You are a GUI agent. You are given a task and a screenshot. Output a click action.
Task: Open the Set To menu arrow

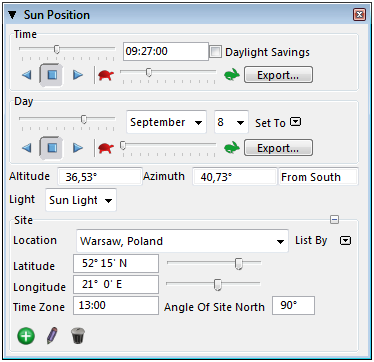pos(295,122)
